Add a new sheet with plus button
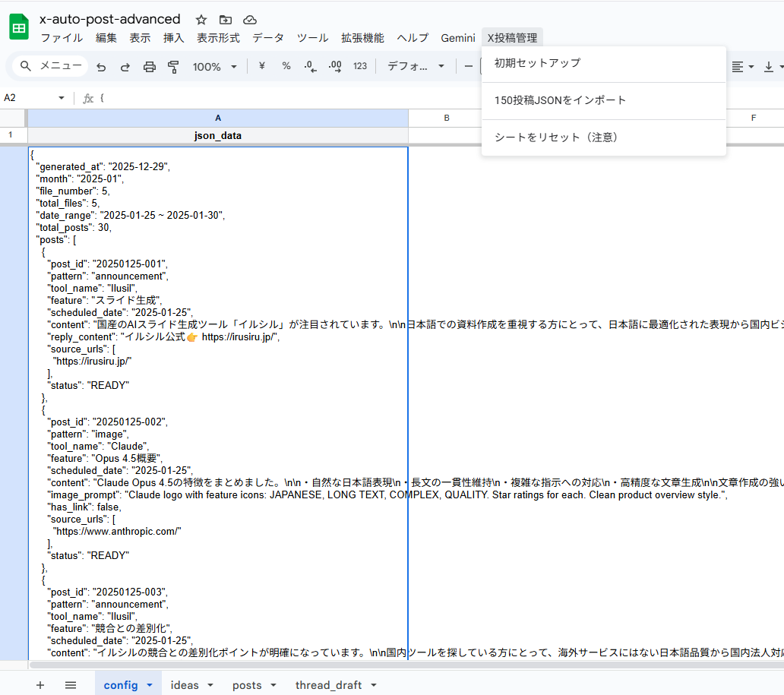The width and height of the screenshot is (784, 695). [40, 685]
